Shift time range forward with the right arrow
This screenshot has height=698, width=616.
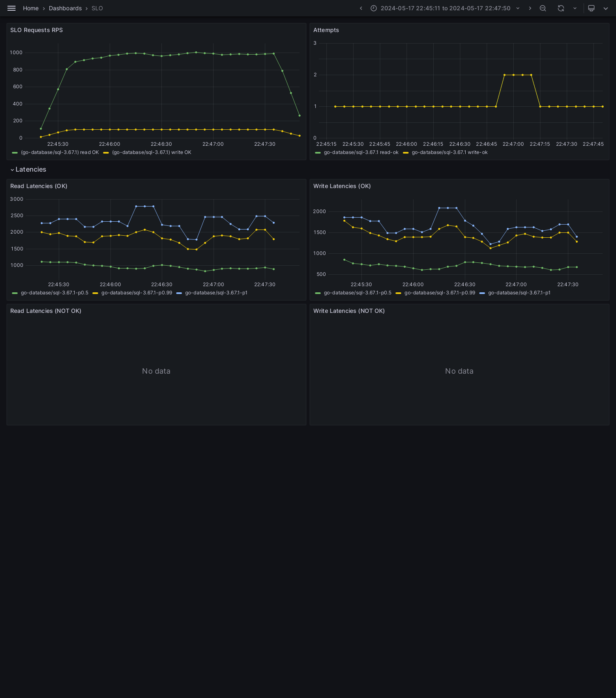[530, 8]
